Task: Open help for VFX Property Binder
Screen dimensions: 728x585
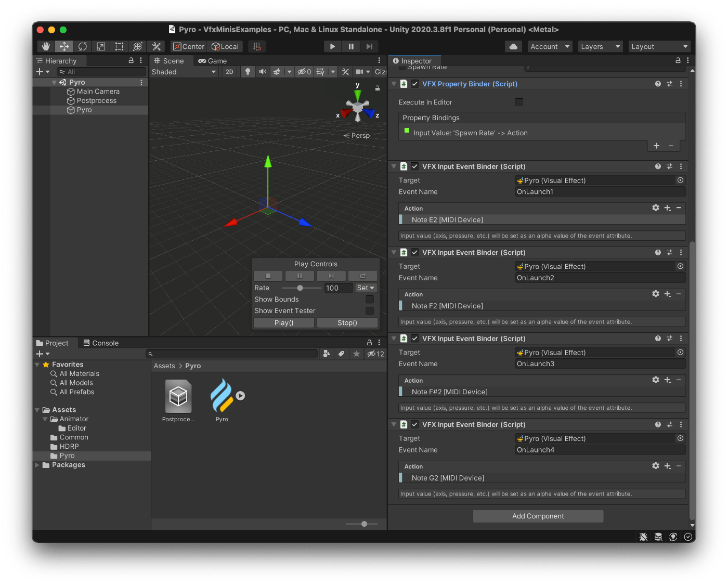Action: click(658, 84)
